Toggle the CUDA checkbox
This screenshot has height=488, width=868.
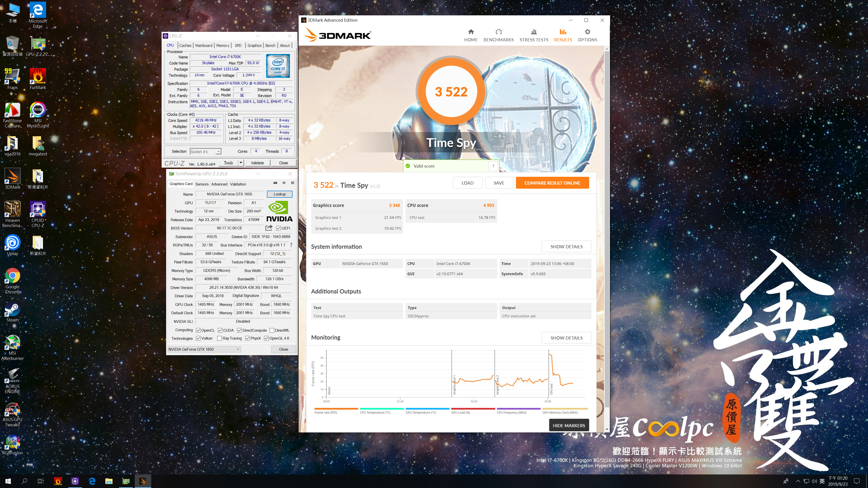[220, 330]
